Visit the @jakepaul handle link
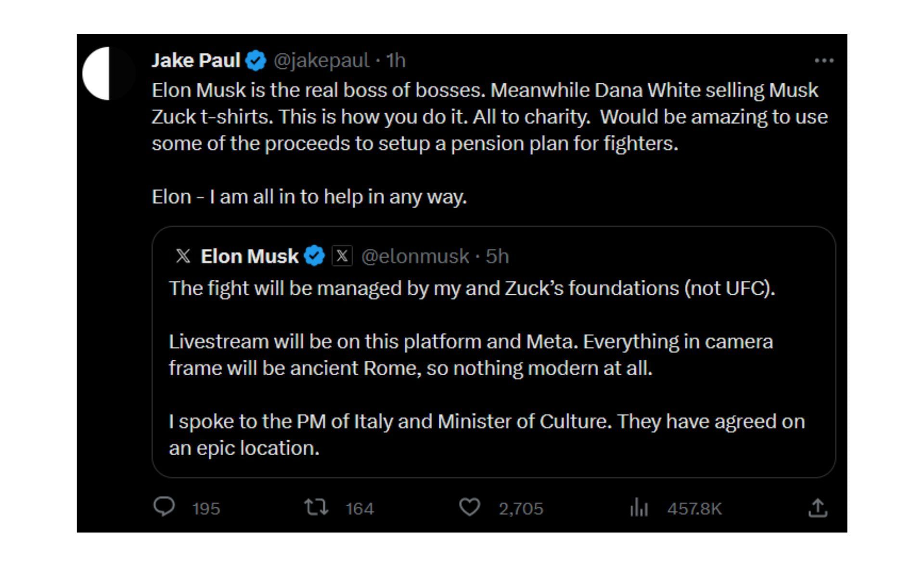 (321, 61)
